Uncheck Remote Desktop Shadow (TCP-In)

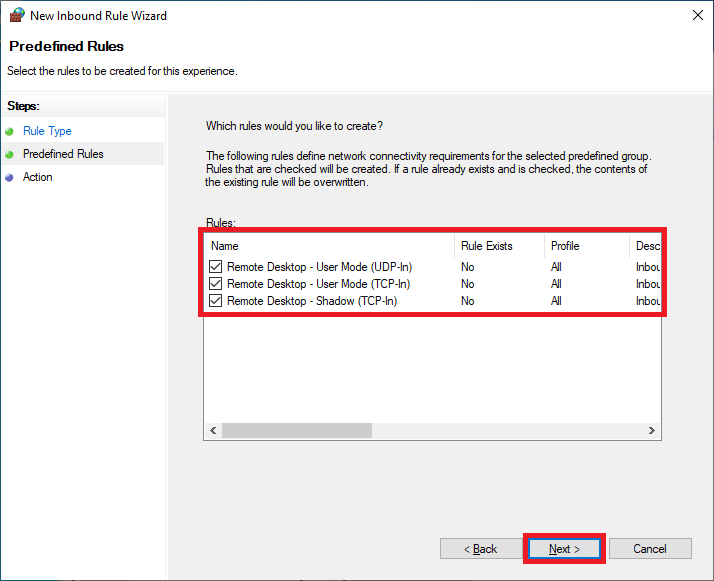215,301
